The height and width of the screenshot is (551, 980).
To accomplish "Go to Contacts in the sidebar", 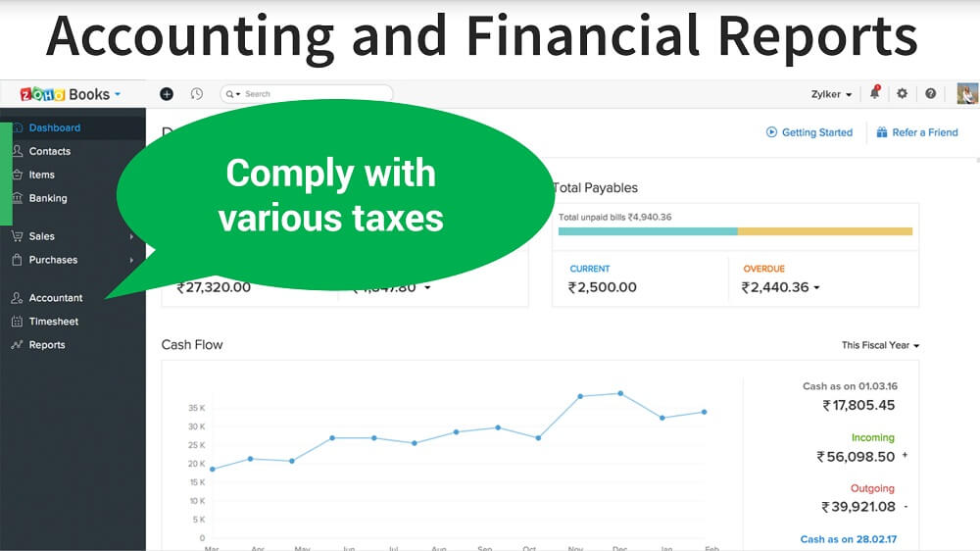I will (x=49, y=151).
